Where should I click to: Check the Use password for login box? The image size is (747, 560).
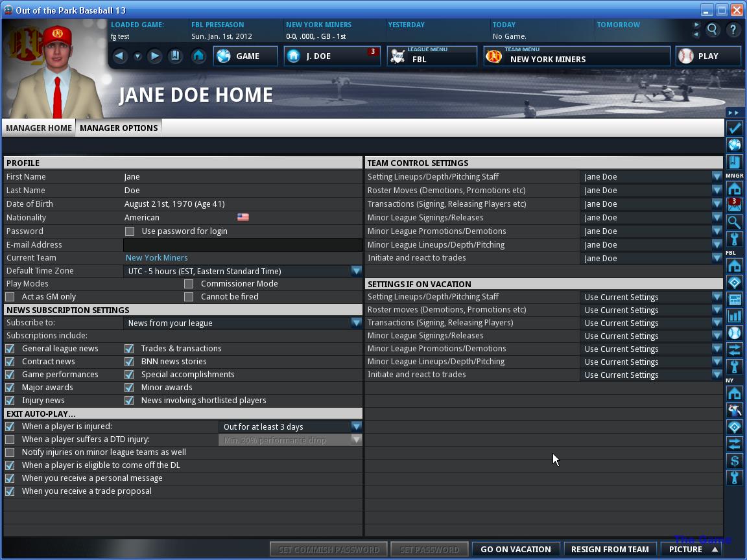pos(130,231)
